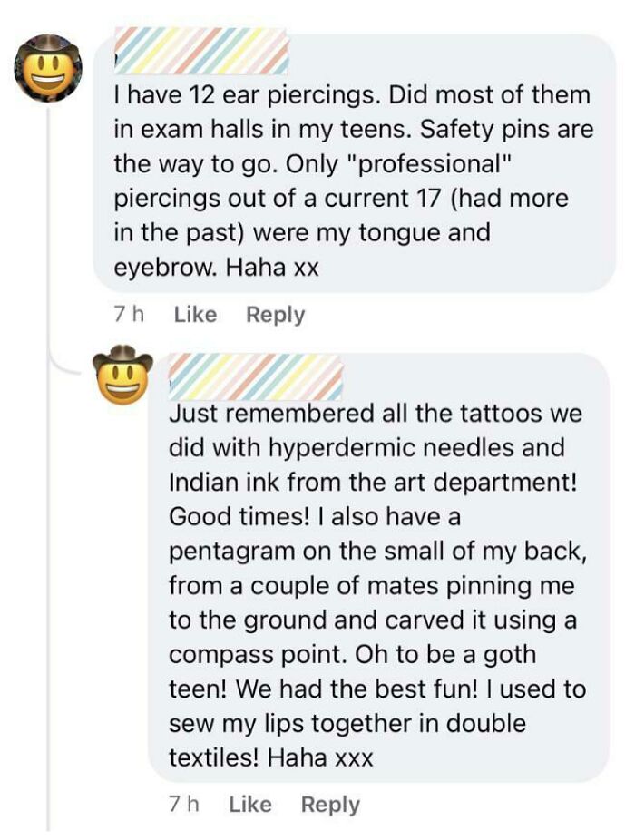Click the 'Haha xx' text ending first comment
635x840 pixels.
point(272,268)
